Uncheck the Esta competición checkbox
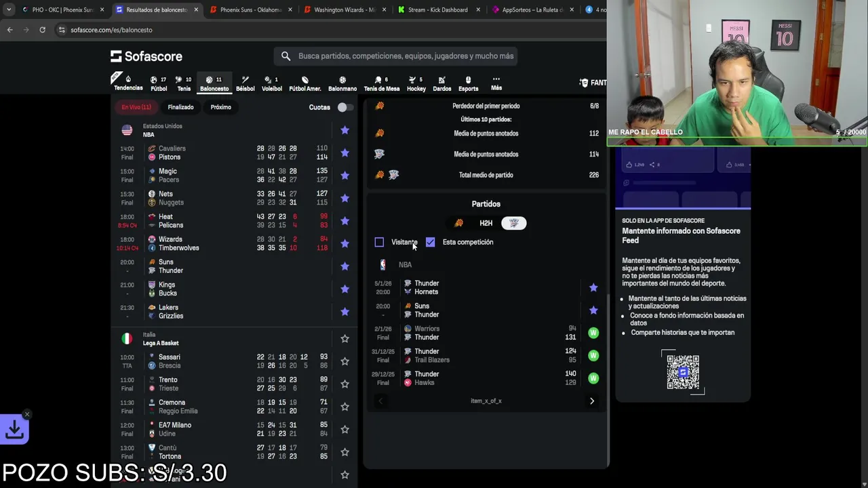 click(x=430, y=242)
